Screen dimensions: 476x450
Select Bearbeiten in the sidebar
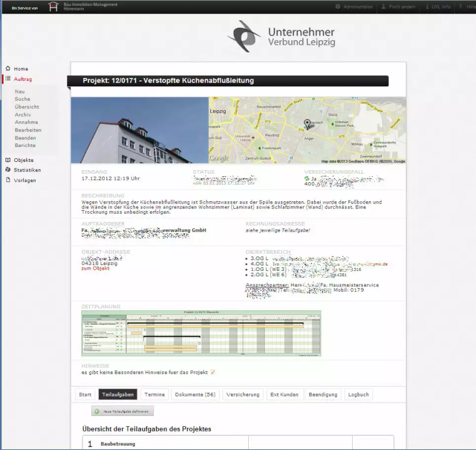(x=28, y=130)
